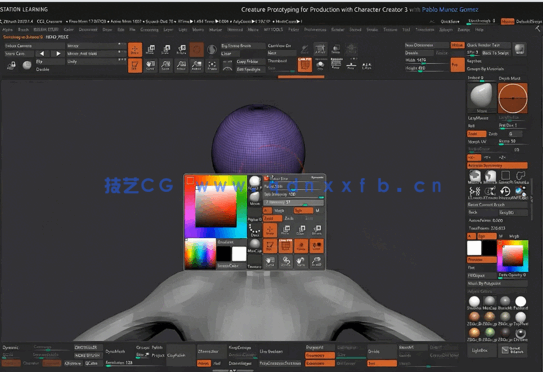Open the Document menu
Screen dimensions: 543x372
pyautogui.click(x=88, y=30)
